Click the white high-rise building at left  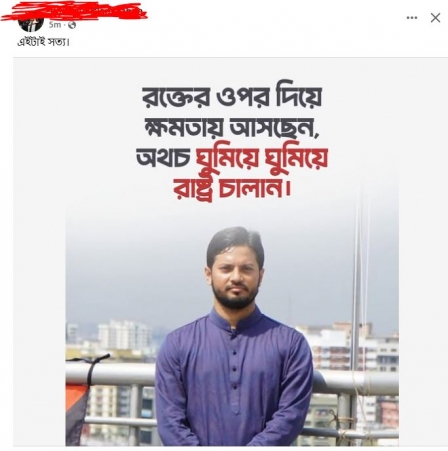click(124, 334)
